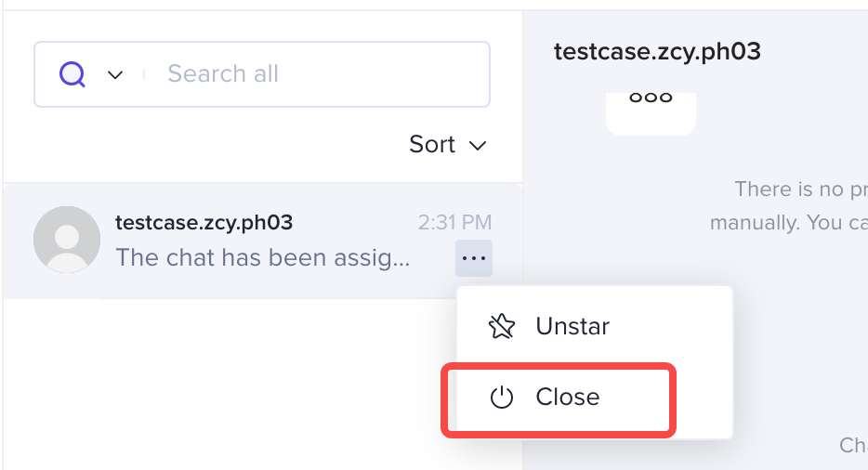868x470 pixels.
Task: Select the testcase.zcy.ph03 chat name in the list
Action: coord(204,223)
